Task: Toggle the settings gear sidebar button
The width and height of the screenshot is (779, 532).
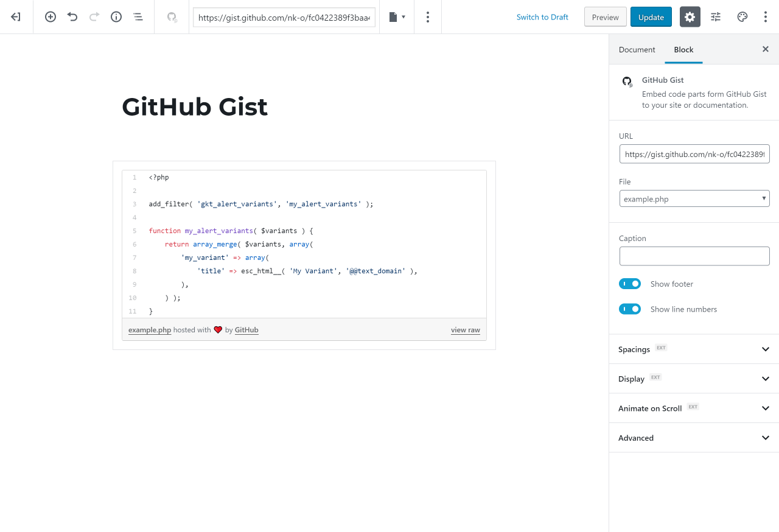Action: point(690,17)
